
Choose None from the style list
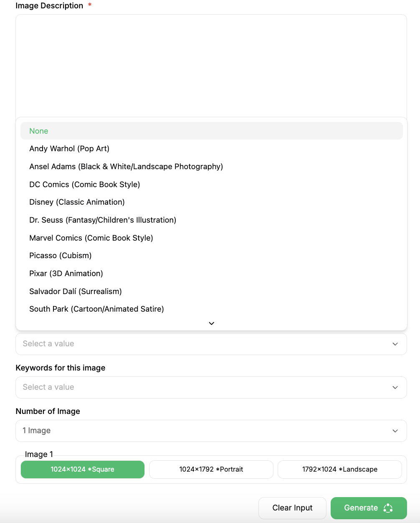click(39, 131)
